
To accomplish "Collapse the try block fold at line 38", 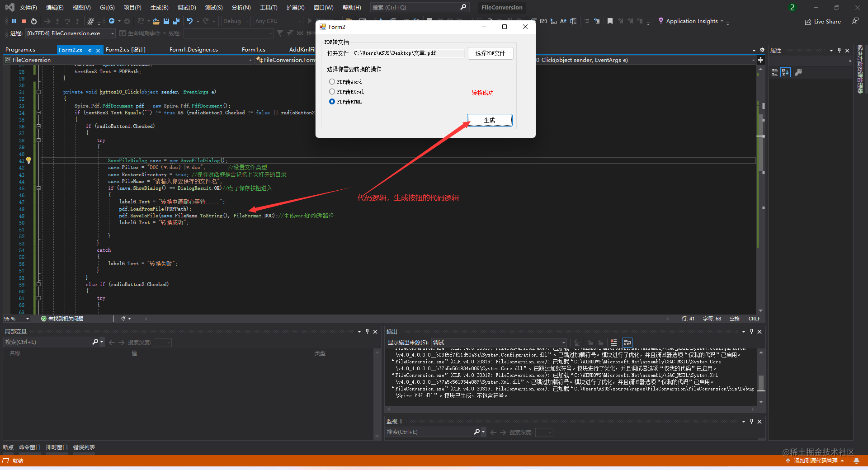I will coord(38,141).
